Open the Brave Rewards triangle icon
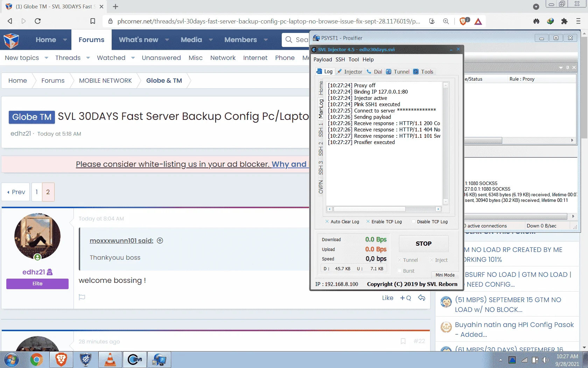Screen dimensions: 588x368 478,21
